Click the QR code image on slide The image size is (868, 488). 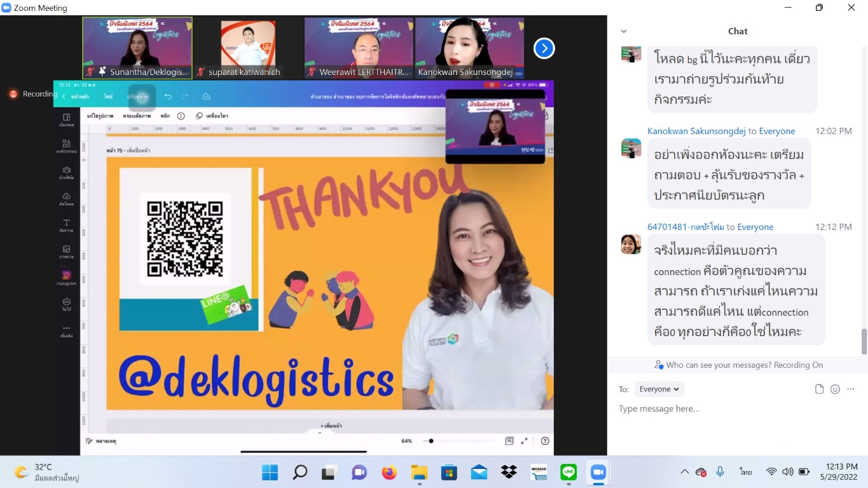pyautogui.click(x=185, y=239)
